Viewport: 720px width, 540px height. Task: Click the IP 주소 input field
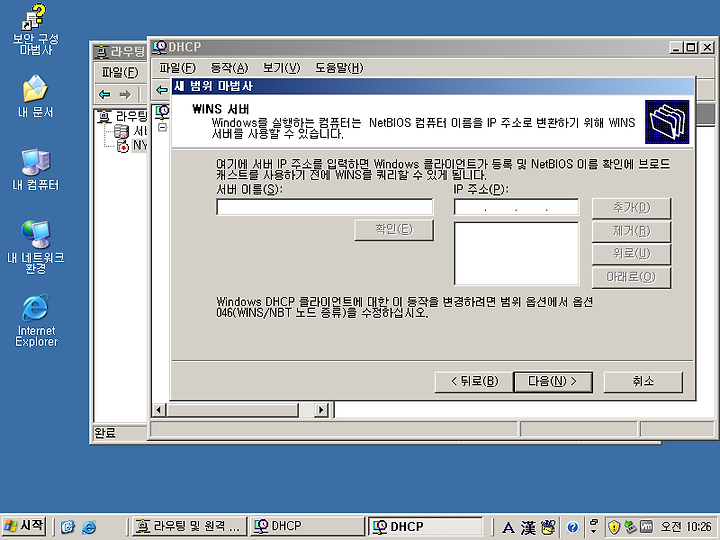(x=516, y=207)
